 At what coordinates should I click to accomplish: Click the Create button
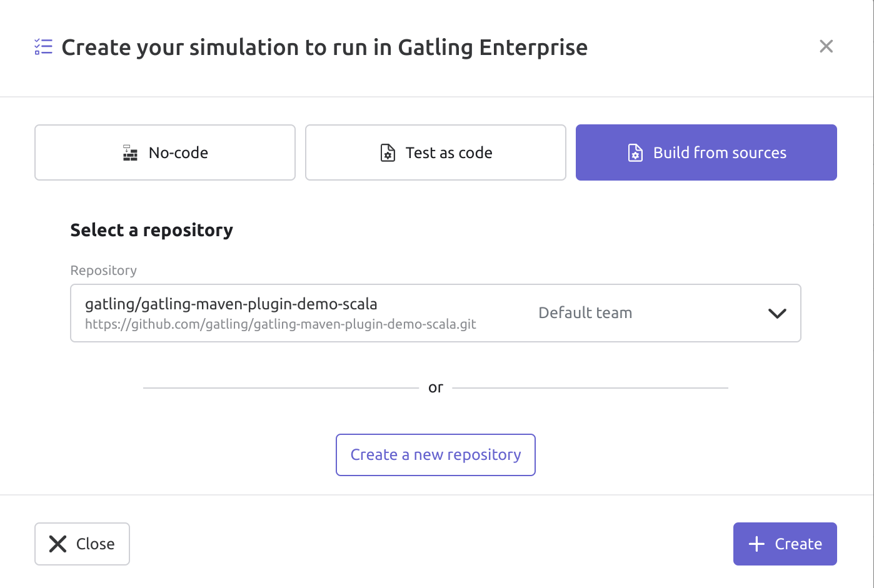(785, 544)
